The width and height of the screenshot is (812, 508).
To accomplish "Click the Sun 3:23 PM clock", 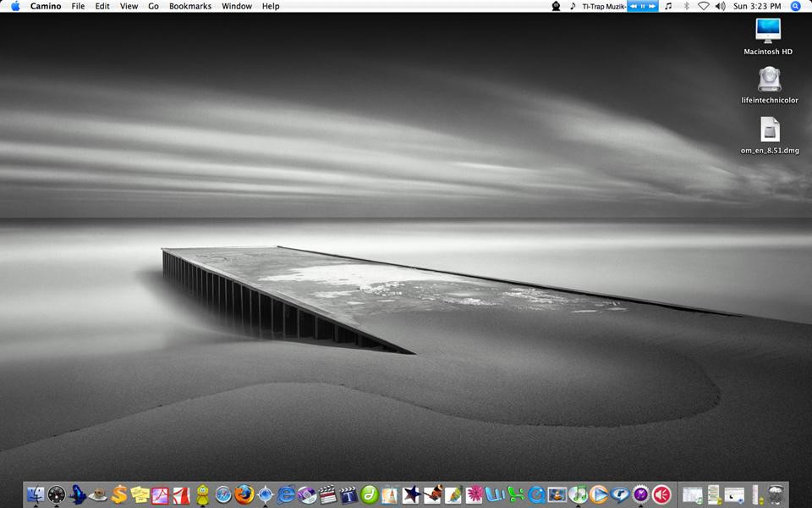I will pos(757,6).
